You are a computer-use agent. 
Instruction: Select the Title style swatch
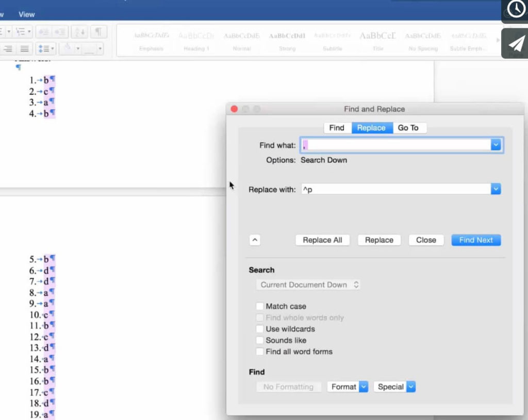click(377, 41)
